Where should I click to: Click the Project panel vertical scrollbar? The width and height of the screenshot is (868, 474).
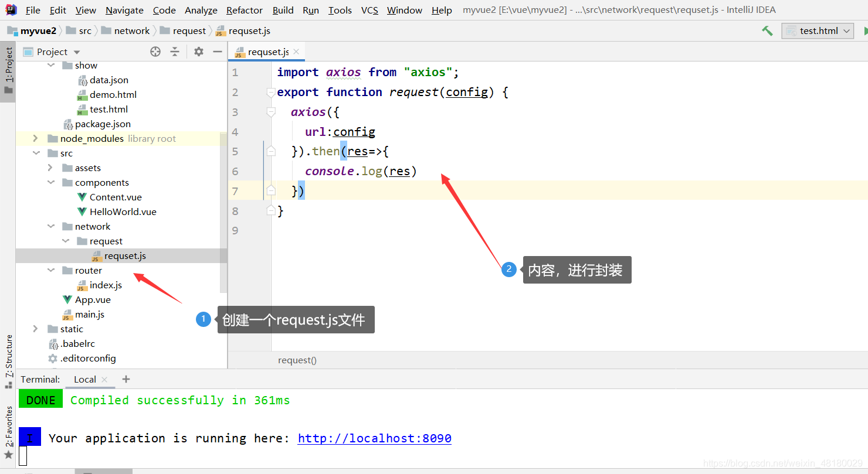point(223,212)
